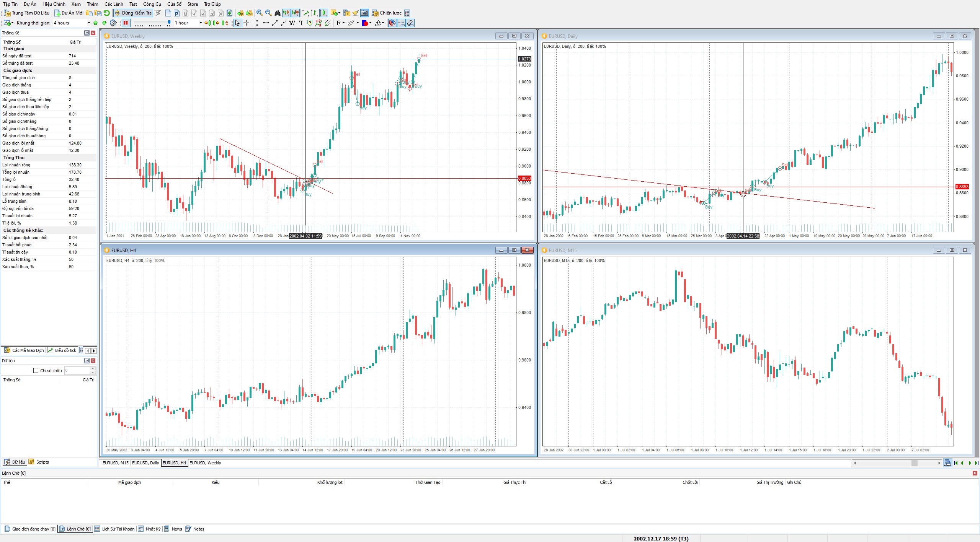Click the new market order document icon
Screen dimensions: 980x542
168,13
